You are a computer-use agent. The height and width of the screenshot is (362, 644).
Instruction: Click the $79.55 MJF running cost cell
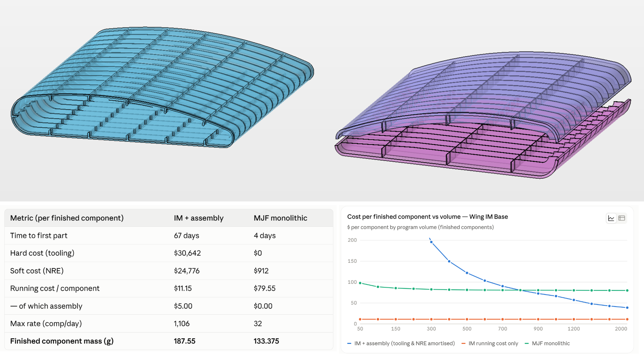[x=265, y=288]
